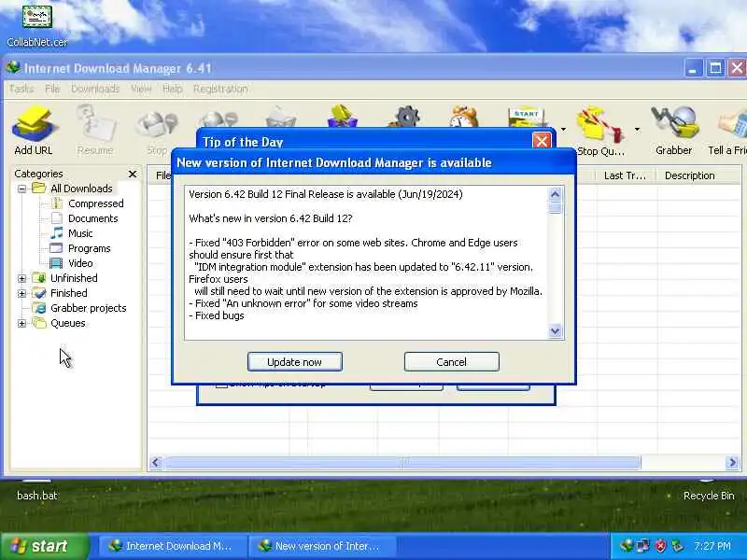Image resolution: width=747 pixels, height=560 pixels.
Task: Select the Music category
Action: point(80,233)
